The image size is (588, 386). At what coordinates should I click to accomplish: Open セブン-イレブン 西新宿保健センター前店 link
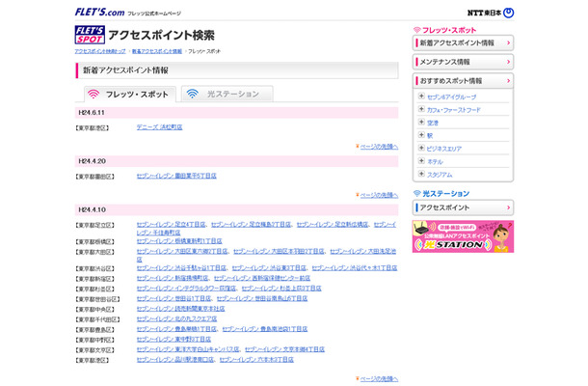pos(262,278)
